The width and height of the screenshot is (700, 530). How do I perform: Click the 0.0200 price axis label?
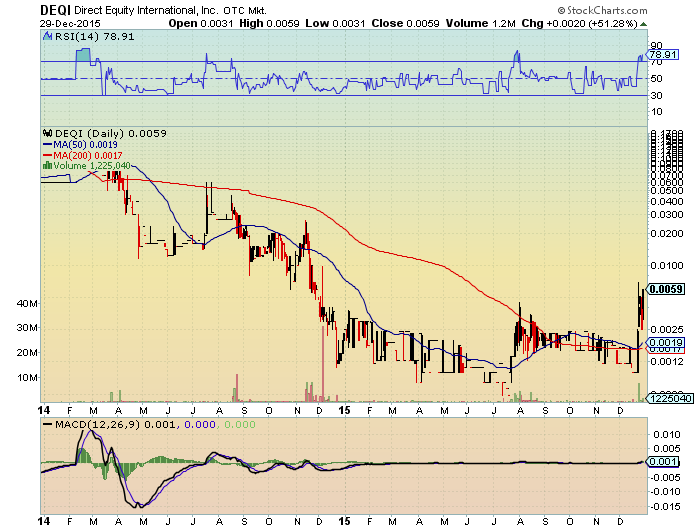[x=667, y=234]
